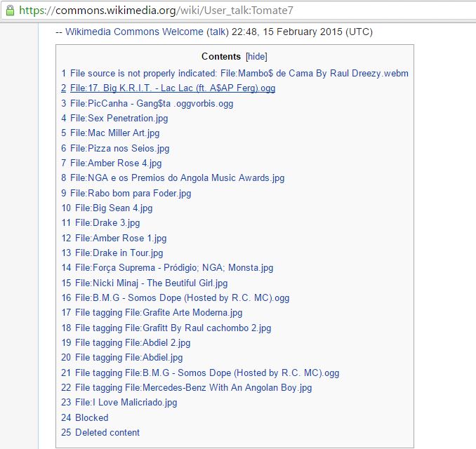Image resolution: width=476 pixels, height=449 pixels.
Task: Open section 16 File:B.M.G Somos Dope.ogg
Action: (175, 298)
